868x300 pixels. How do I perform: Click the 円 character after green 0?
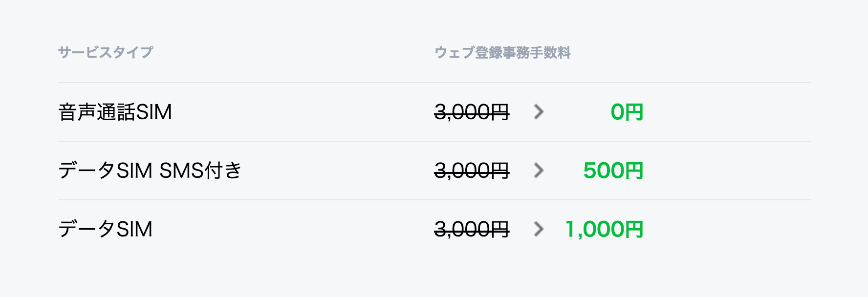[634, 112]
